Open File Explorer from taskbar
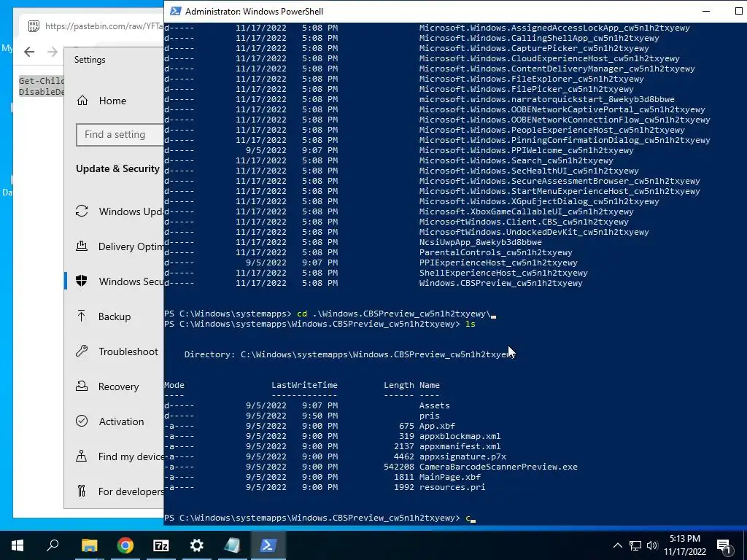Image resolution: width=747 pixels, height=560 pixels. click(x=89, y=545)
